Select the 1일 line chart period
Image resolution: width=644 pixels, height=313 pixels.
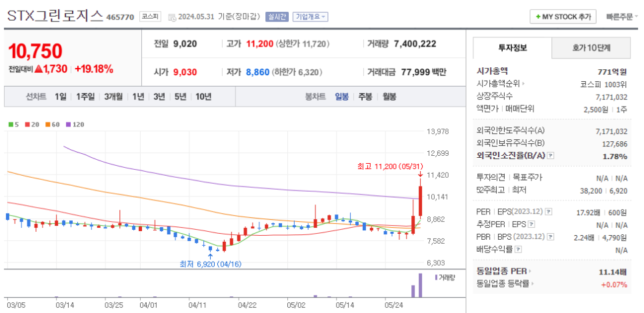[61, 97]
